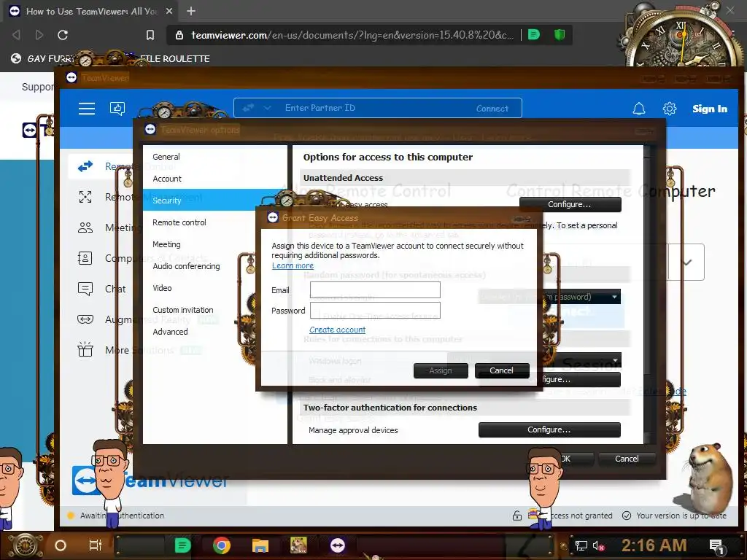The width and height of the screenshot is (747, 560).
Task: Open the notification center in the system tray
Action: (x=717, y=546)
